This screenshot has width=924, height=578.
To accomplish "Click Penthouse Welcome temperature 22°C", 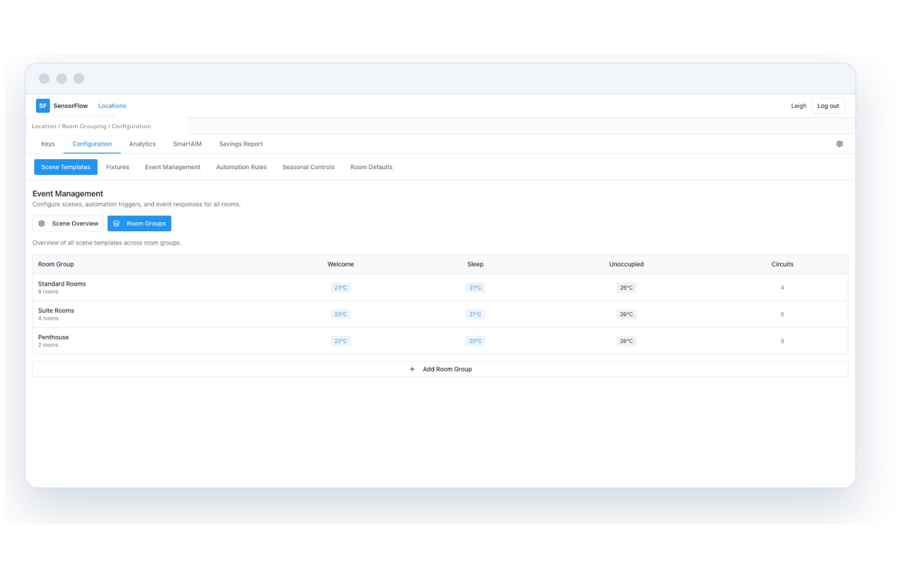I will pos(340,341).
